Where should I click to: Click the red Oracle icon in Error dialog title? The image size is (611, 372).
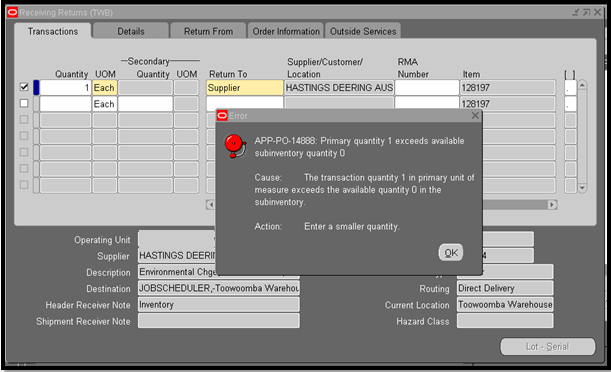pos(222,116)
